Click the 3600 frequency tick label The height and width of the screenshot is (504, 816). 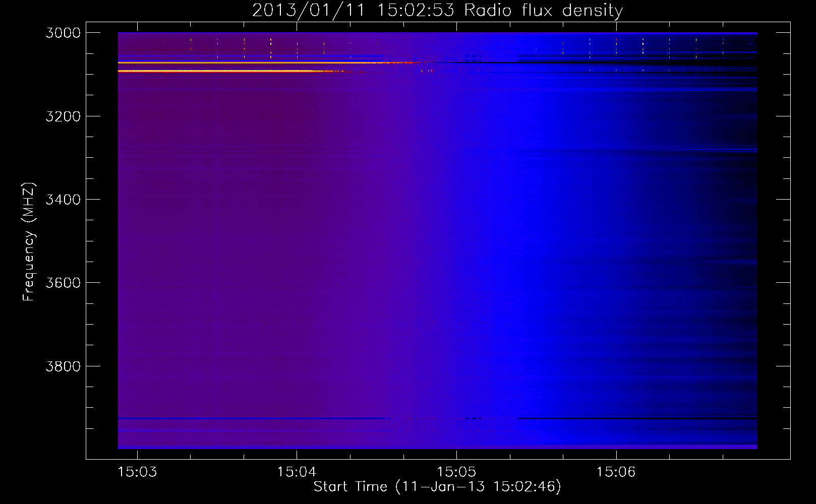tap(63, 283)
